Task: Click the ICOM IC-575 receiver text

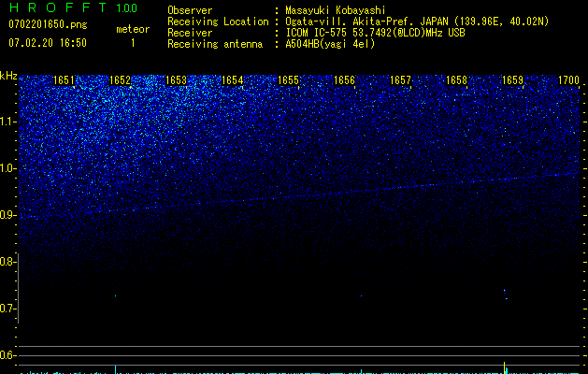Action: point(376,33)
